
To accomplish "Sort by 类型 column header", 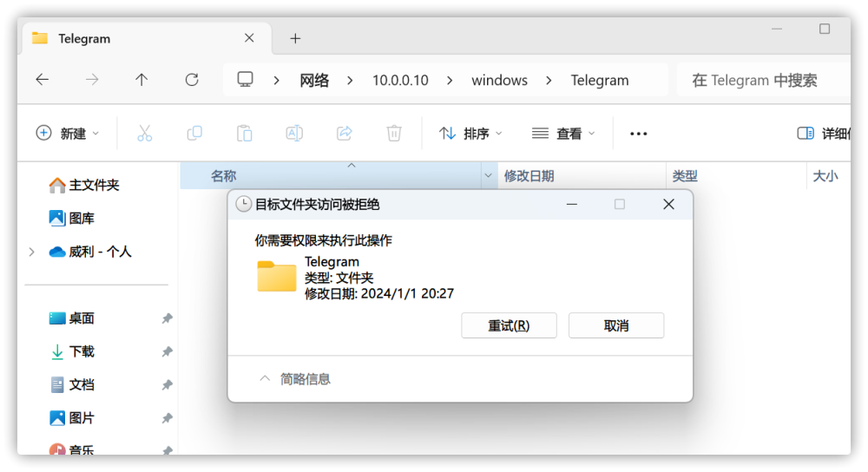I will click(x=736, y=176).
